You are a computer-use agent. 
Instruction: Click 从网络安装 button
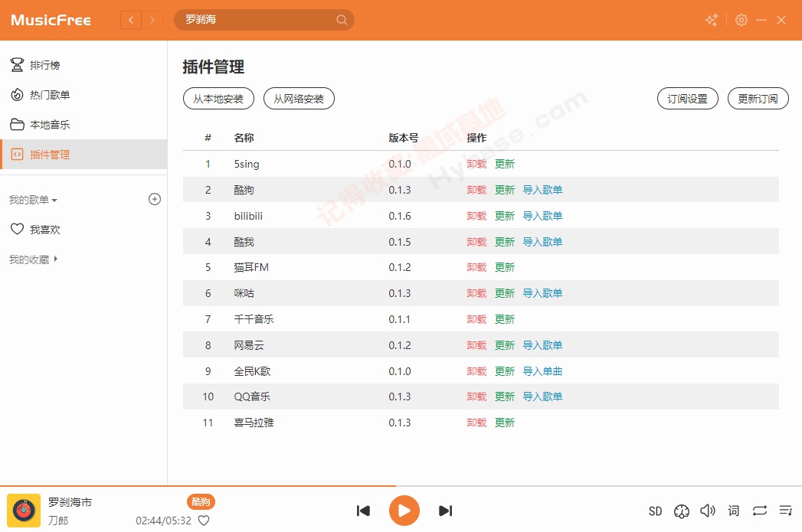pos(299,99)
